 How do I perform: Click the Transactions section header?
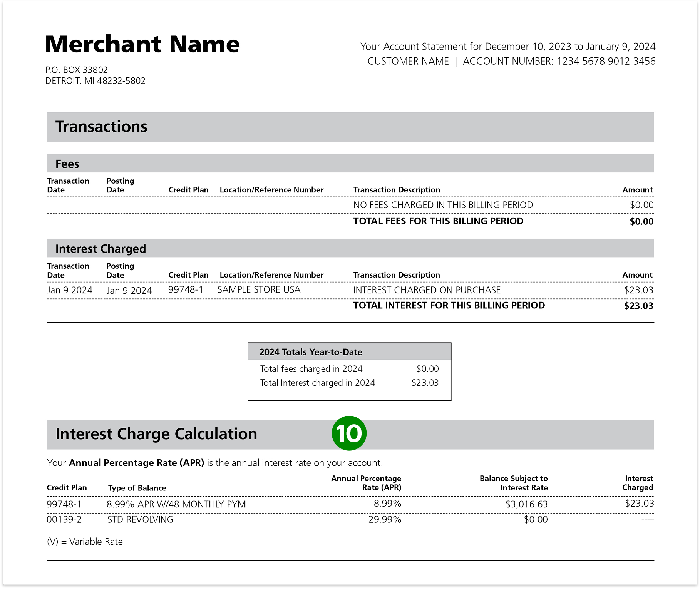tap(350, 127)
